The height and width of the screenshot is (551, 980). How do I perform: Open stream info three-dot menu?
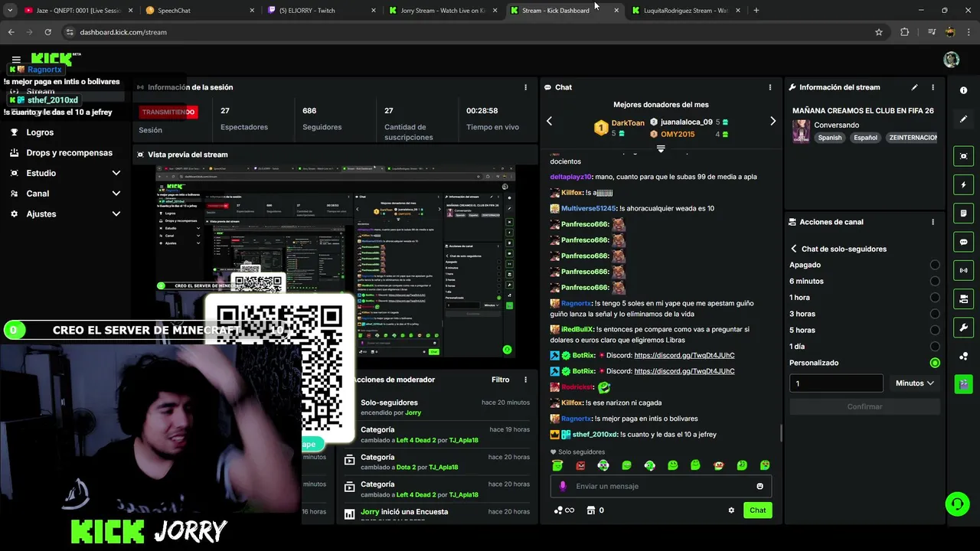(x=933, y=87)
